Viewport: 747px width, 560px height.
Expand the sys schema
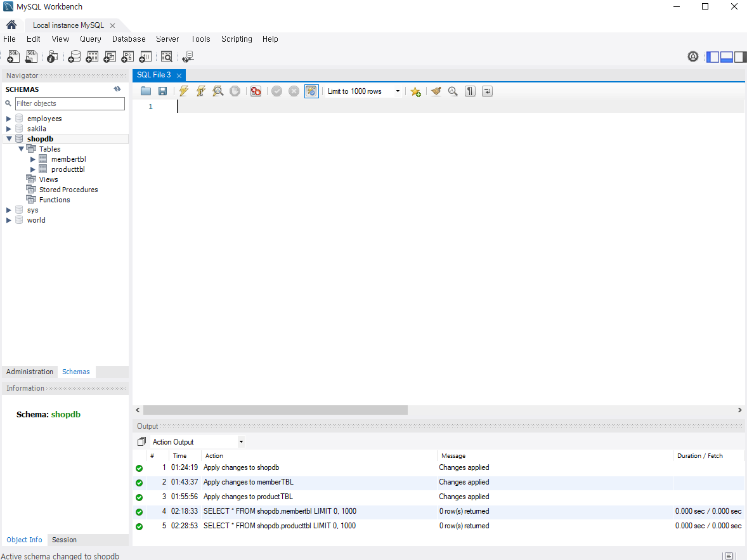point(9,210)
